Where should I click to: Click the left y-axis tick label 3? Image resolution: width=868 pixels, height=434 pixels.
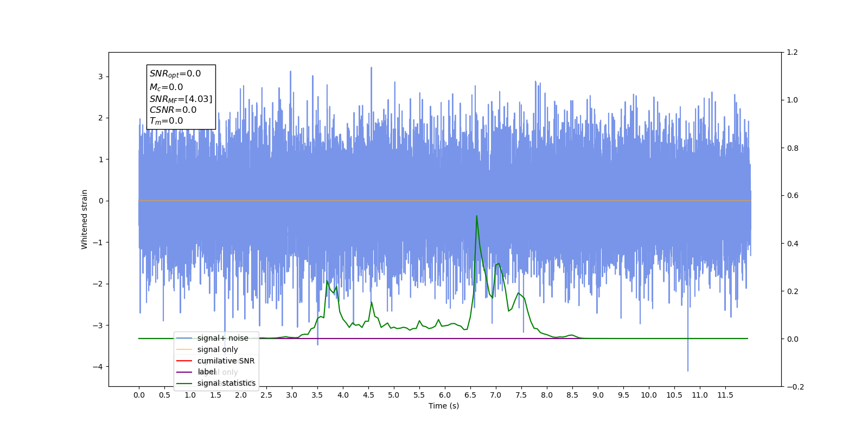point(100,76)
